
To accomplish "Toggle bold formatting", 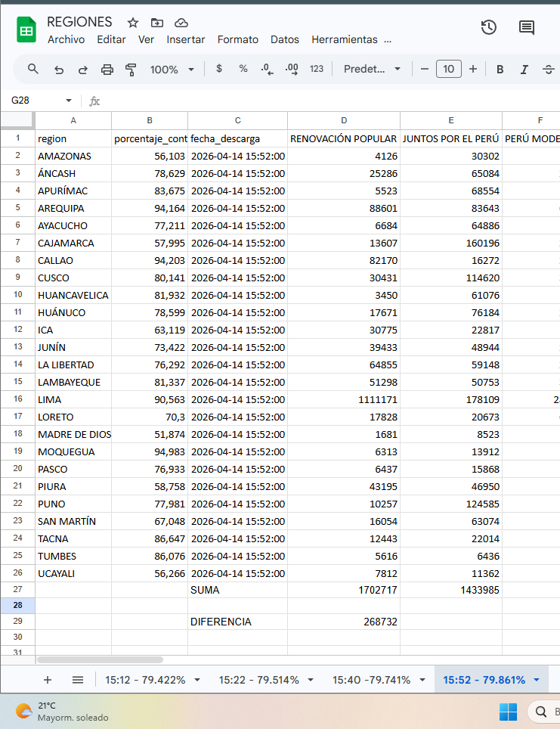I will (500, 70).
